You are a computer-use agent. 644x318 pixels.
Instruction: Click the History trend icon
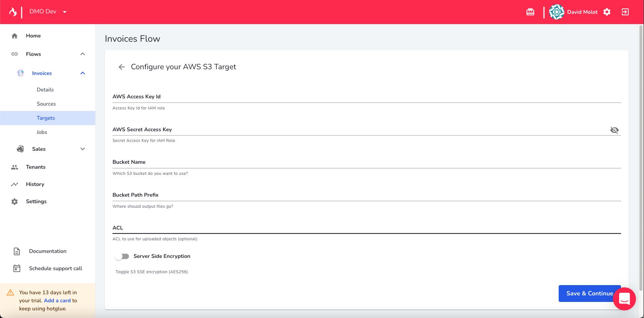tap(15, 184)
